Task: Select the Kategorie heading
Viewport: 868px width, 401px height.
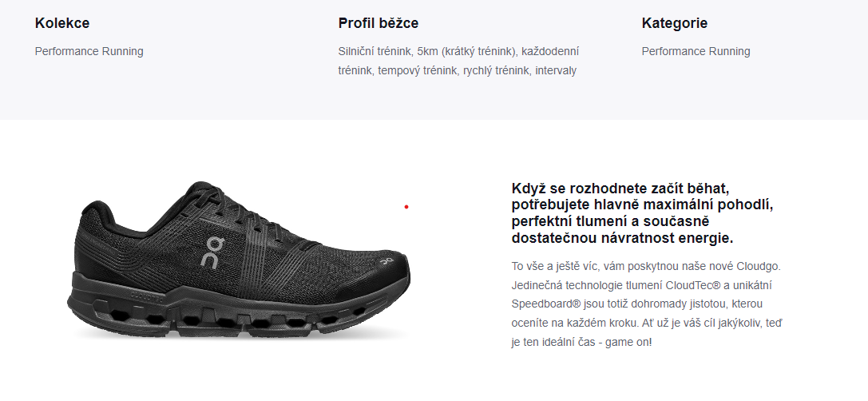Action: click(674, 23)
